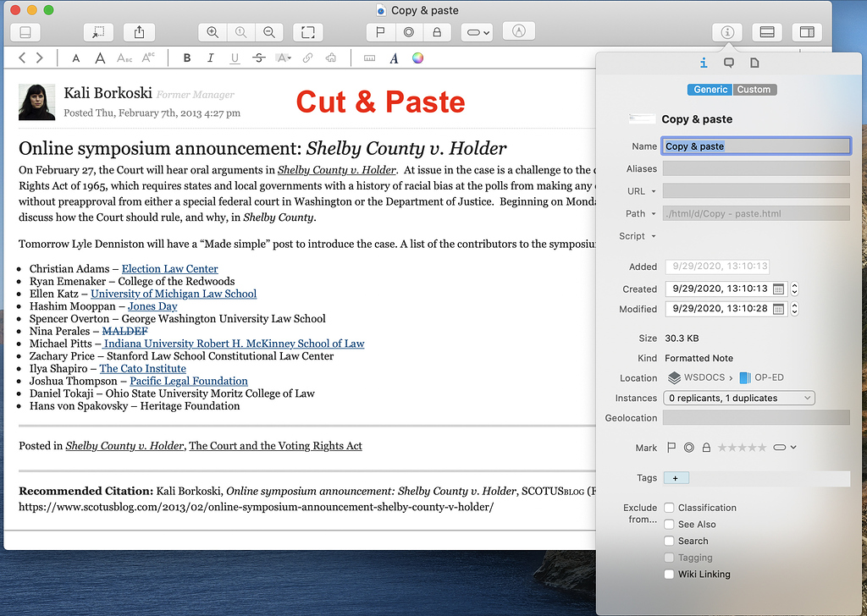This screenshot has width=867, height=616.
Task: Toggle bold formatting
Action: (x=186, y=58)
